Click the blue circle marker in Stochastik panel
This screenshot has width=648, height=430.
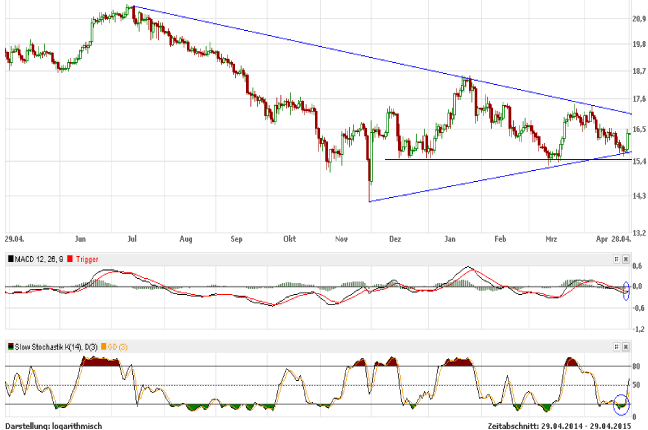tap(622, 405)
